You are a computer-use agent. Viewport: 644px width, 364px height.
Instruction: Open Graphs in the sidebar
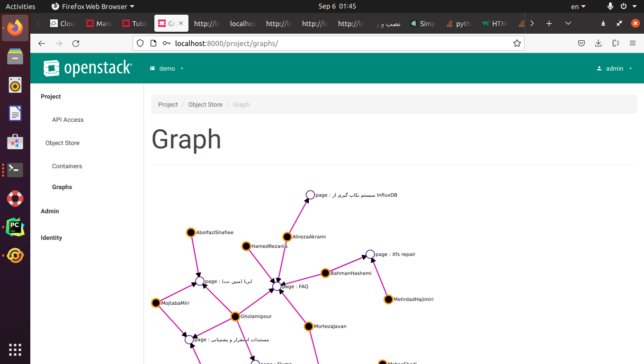62,187
